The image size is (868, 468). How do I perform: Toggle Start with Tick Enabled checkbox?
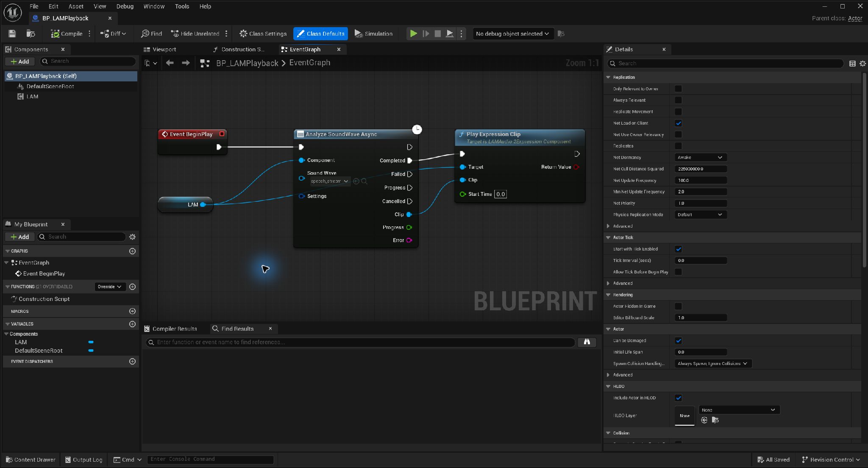coord(679,249)
